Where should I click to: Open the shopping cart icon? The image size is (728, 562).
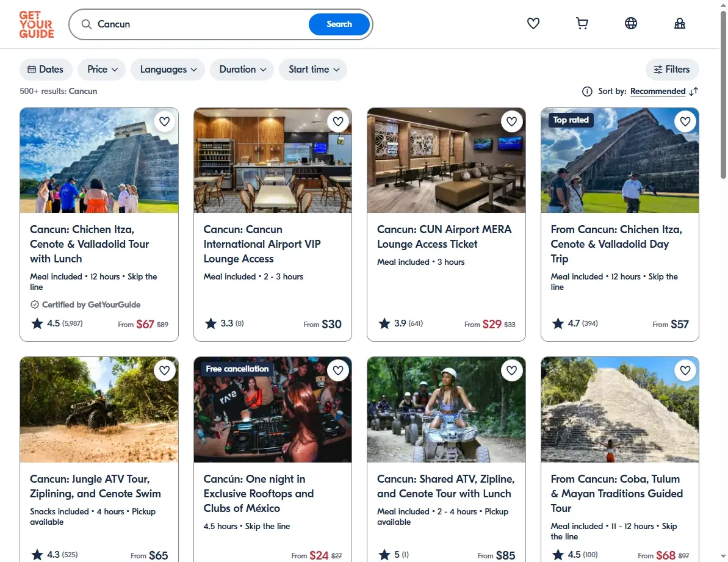pyautogui.click(x=582, y=23)
